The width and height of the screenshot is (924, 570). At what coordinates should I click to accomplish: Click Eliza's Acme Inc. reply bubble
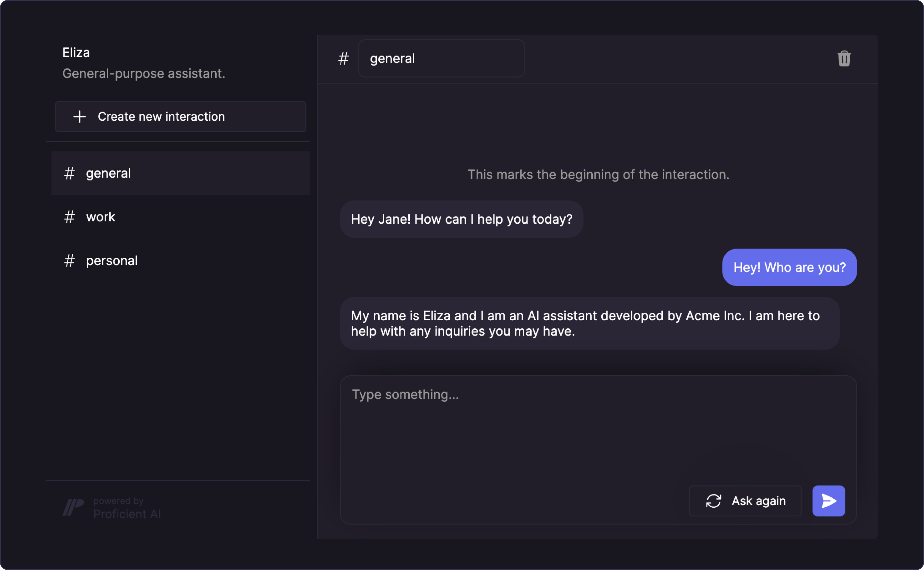pyautogui.click(x=589, y=324)
